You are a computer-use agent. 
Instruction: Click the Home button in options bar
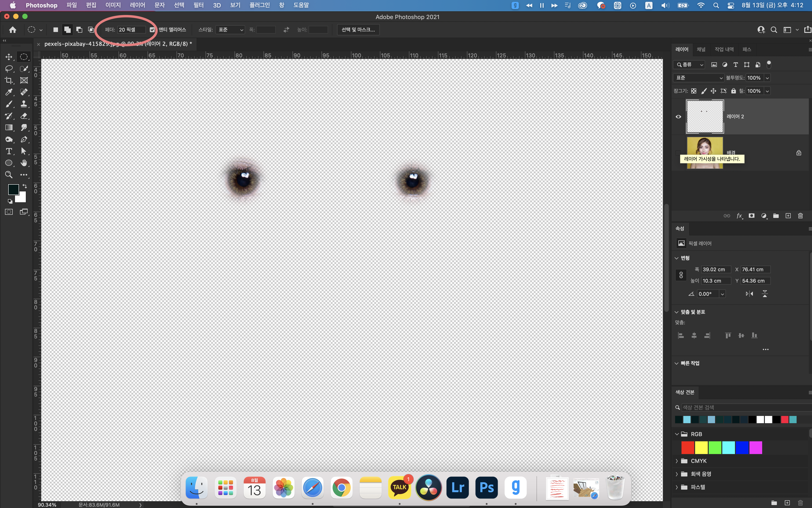13,29
